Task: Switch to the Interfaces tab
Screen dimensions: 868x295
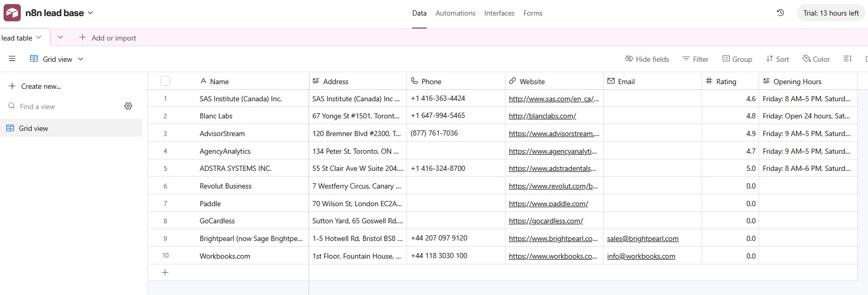Action: point(499,13)
